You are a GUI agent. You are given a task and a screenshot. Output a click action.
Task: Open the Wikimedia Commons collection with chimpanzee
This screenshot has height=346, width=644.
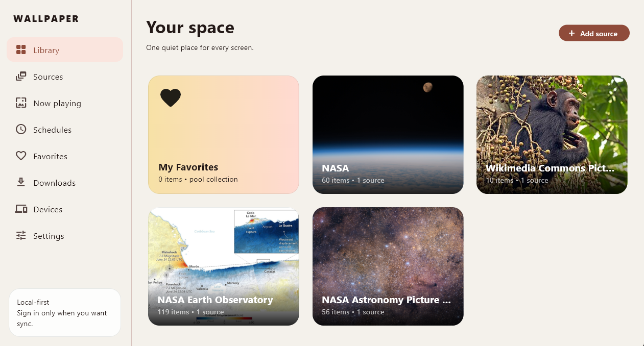[552, 135]
